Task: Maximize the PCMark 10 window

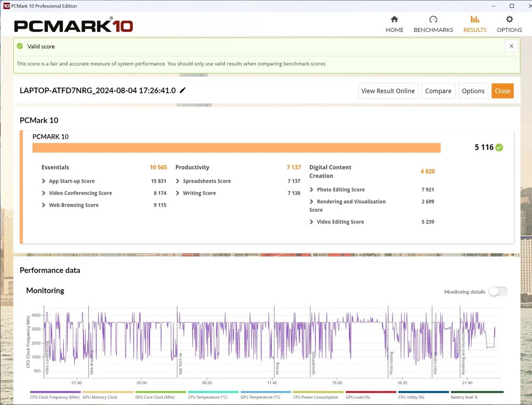Action: (x=512, y=6)
